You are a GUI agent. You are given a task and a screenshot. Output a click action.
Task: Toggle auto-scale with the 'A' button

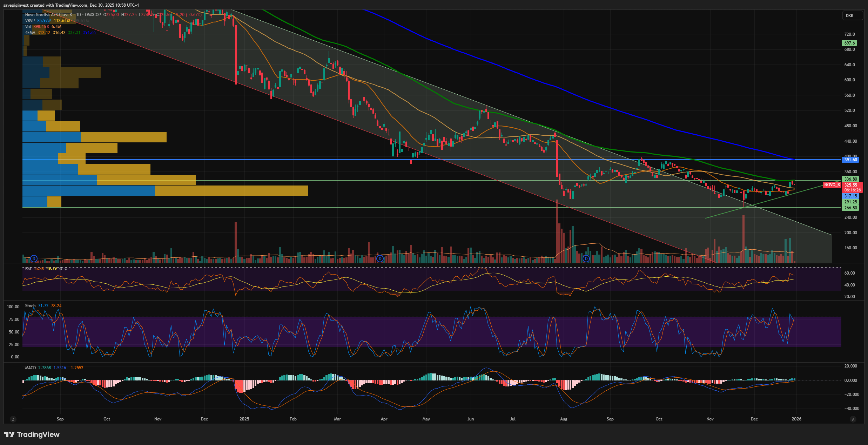[x=853, y=419]
